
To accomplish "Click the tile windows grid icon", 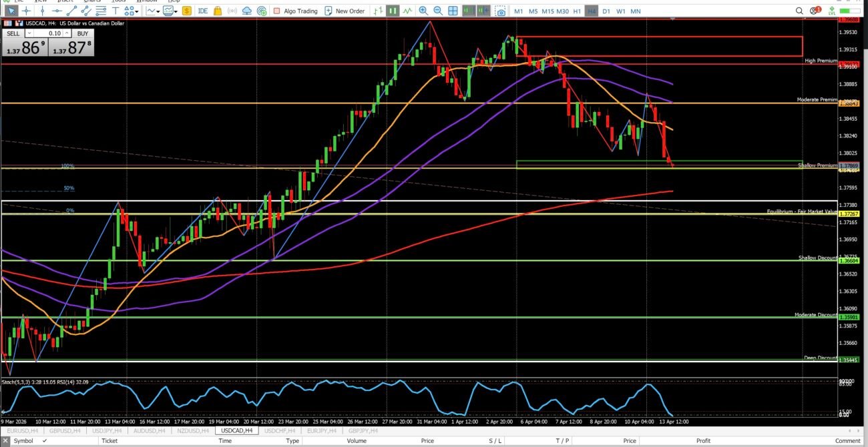I will tap(453, 11).
